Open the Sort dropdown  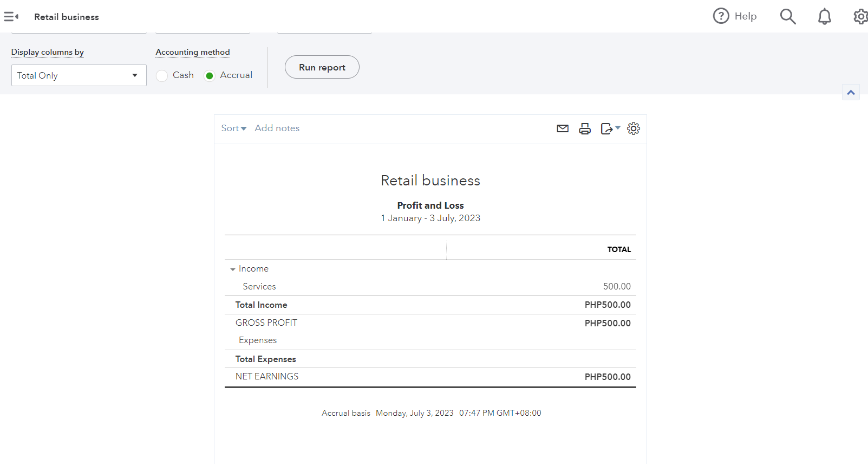[x=234, y=128]
